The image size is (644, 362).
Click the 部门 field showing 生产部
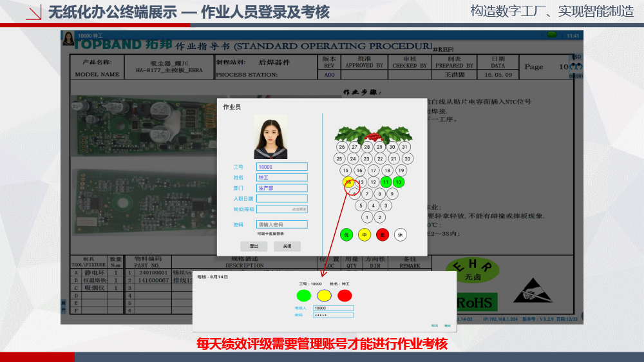click(x=282, y=188)
